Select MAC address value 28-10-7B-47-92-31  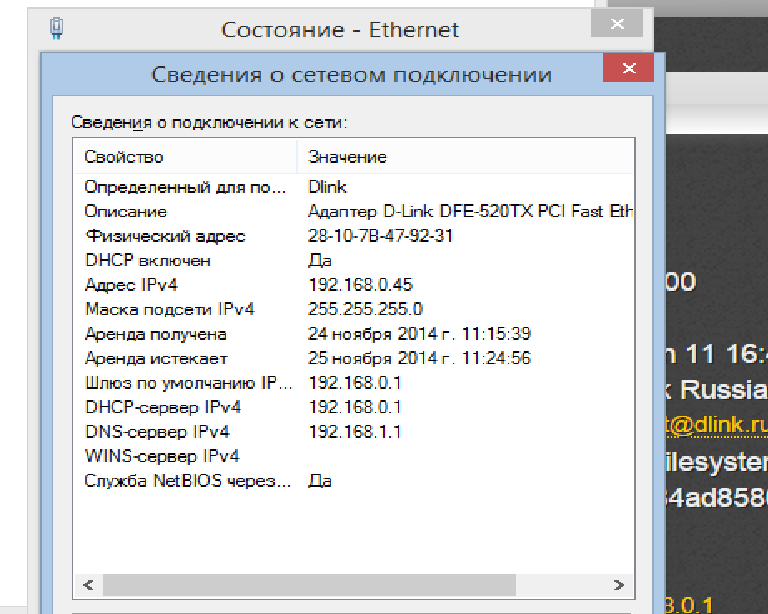[380, 236]
